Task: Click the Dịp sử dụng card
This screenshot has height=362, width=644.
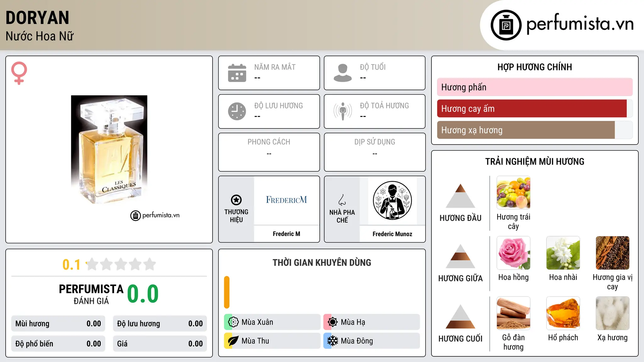Action: coord(375,152)
